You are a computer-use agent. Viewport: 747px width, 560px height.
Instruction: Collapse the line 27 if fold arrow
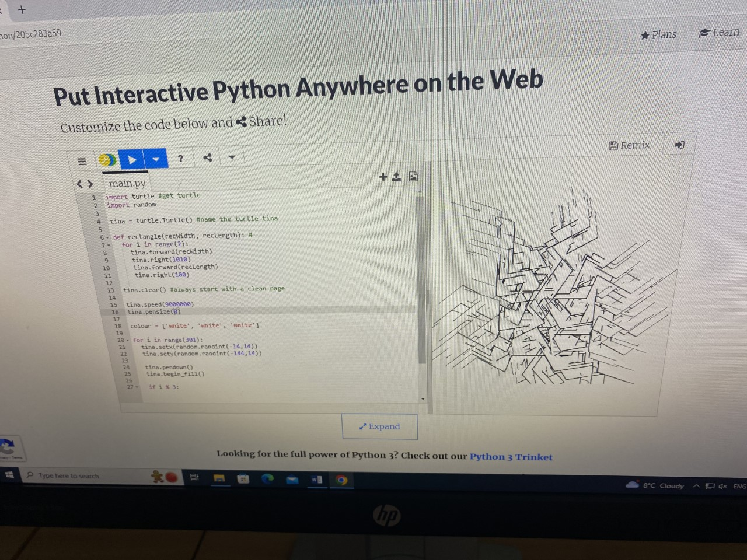(x=137, y=387)
